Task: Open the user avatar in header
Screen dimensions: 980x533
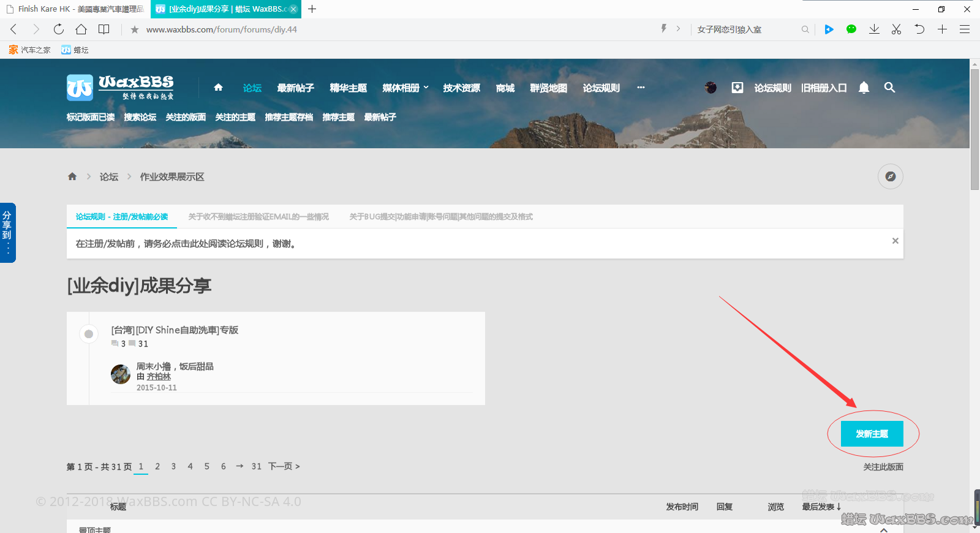Action: (x=710, y=88)
